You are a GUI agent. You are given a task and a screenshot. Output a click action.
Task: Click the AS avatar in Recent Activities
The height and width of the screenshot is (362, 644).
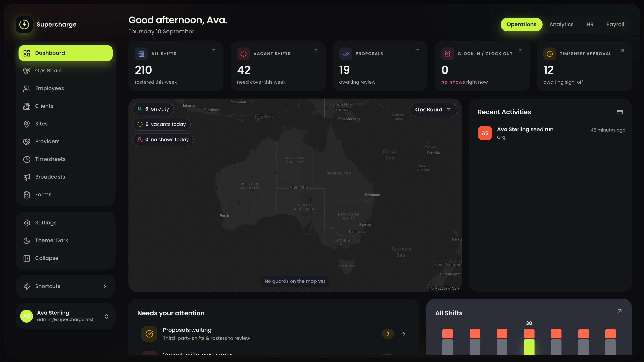(485, 133)
